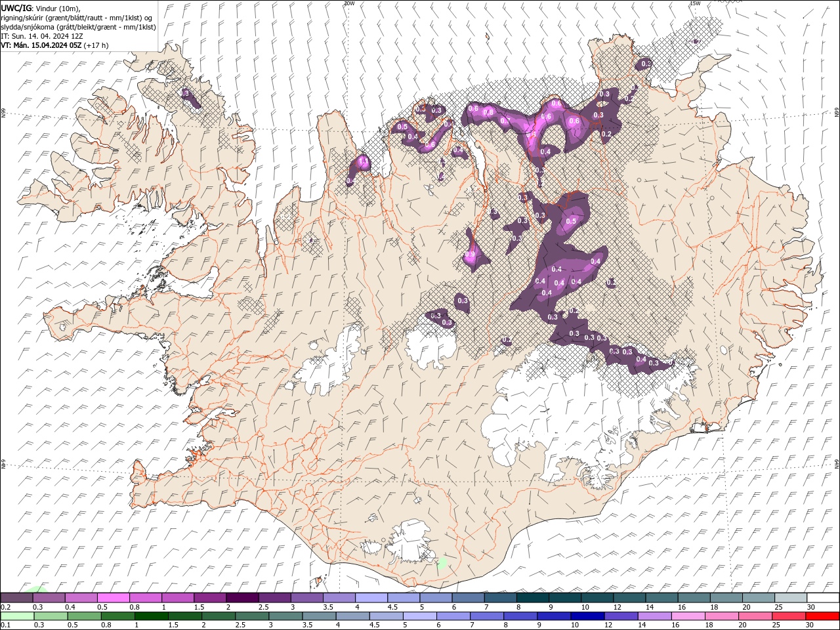Choose snow-scale swatch between 1 and 1.5
840x630 pixels.
(178, 598)
